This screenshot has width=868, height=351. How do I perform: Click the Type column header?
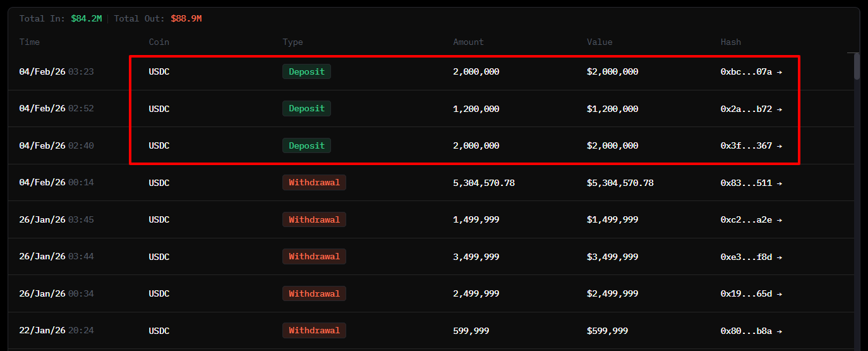click(x=292, y=42)
